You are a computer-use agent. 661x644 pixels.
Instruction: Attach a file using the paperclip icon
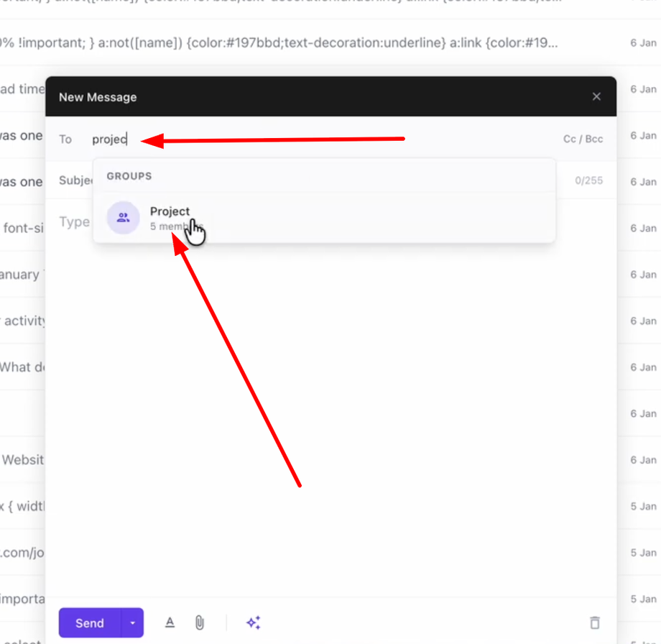click(x=199, y=622)
